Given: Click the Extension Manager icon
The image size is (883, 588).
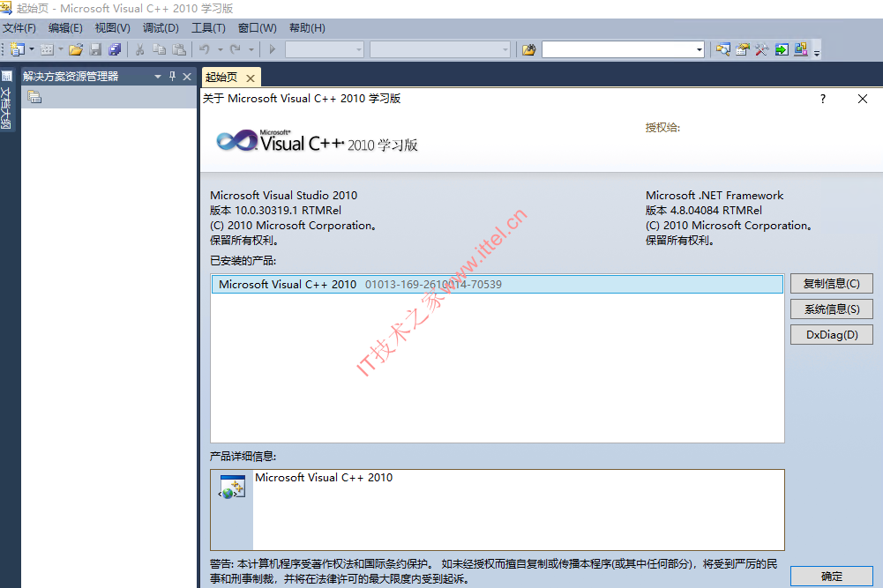Looking at the screenshot, I should (x=801, y=49).
